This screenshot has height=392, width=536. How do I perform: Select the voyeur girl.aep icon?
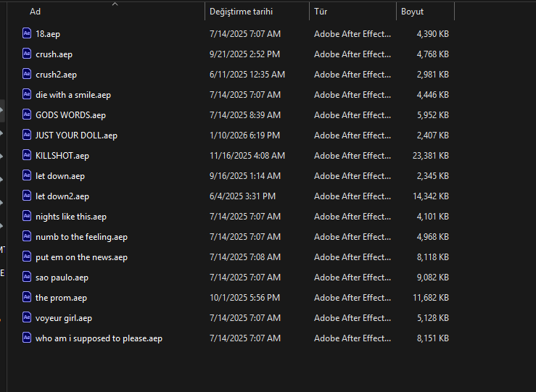(x=28, y=317)
